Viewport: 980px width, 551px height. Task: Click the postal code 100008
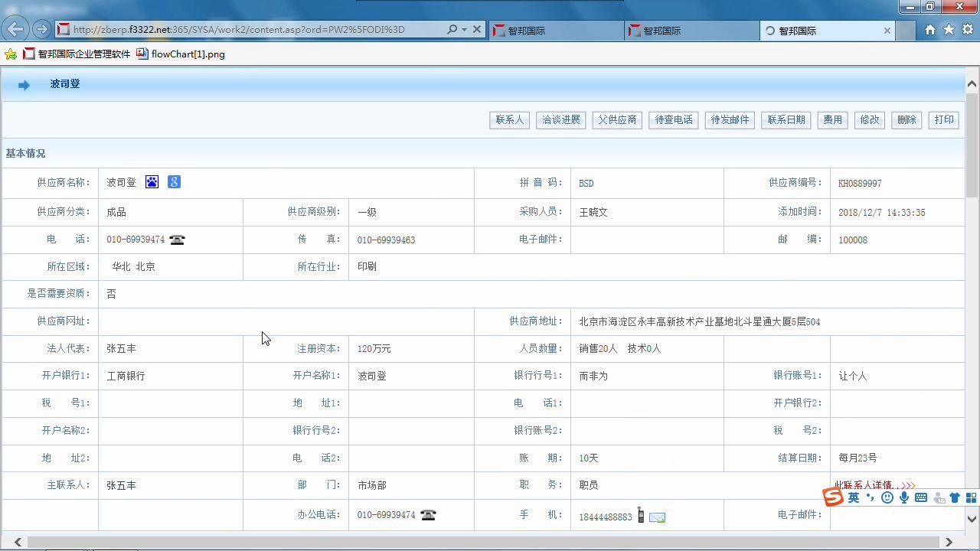[x=853, y=240]
